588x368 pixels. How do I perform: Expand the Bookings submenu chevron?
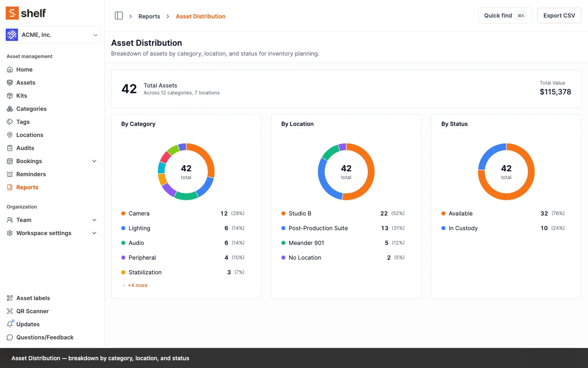point(94,161)
